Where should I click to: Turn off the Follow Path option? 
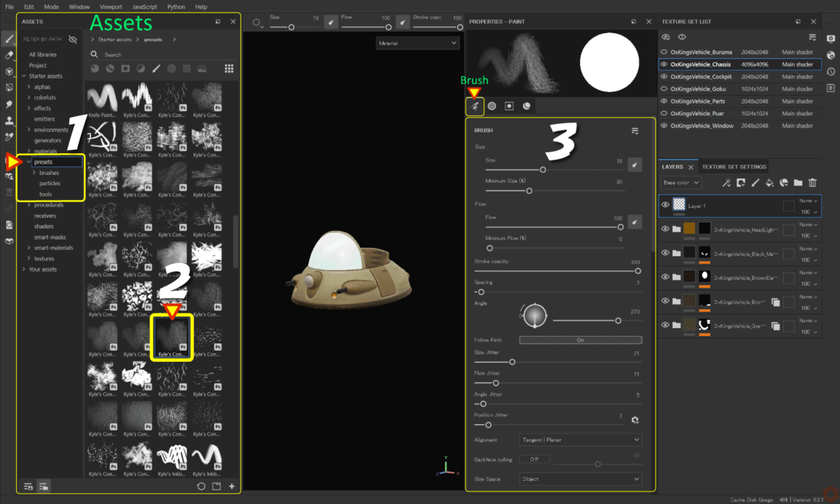pos(580,339)
